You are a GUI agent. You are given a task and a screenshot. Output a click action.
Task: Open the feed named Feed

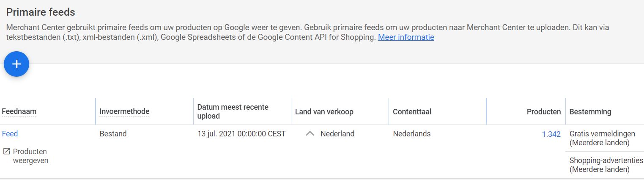10,134
